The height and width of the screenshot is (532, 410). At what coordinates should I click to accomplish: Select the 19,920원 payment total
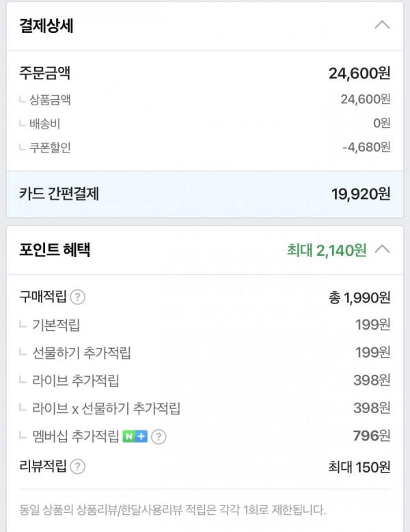point(361,194)
